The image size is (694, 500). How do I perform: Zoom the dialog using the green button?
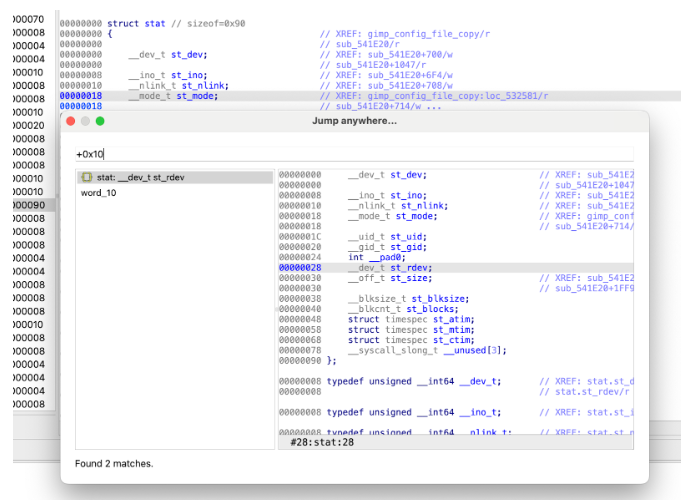pos(100,121)
